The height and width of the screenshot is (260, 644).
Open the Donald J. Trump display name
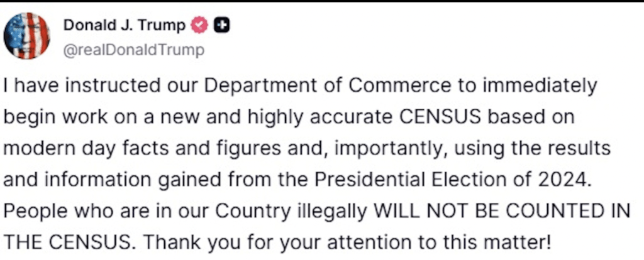[124, 25]
